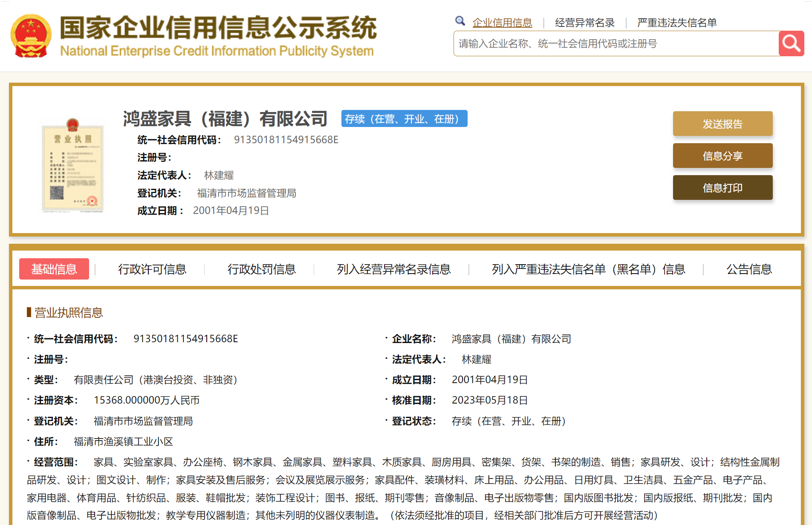Open the 行政许可信息 tab
Screen dimensions: 812x525
pos(152,269)
